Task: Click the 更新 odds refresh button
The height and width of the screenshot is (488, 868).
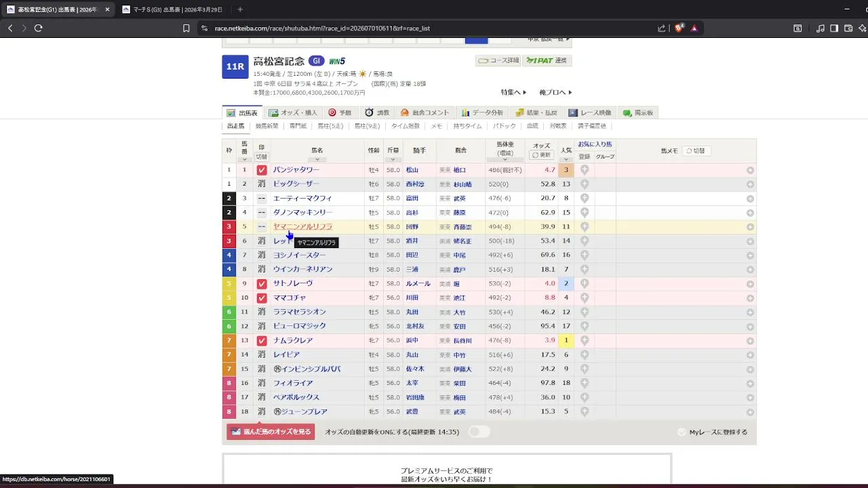Action: coord(542,155)
